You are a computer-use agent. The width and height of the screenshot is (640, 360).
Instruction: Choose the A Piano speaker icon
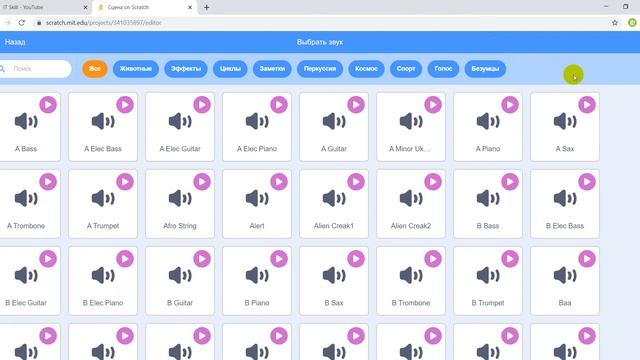tap(488, 122)
